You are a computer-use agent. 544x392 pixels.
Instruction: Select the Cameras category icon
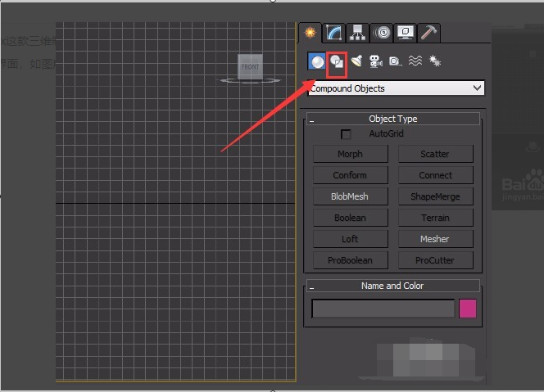(376, 61)
